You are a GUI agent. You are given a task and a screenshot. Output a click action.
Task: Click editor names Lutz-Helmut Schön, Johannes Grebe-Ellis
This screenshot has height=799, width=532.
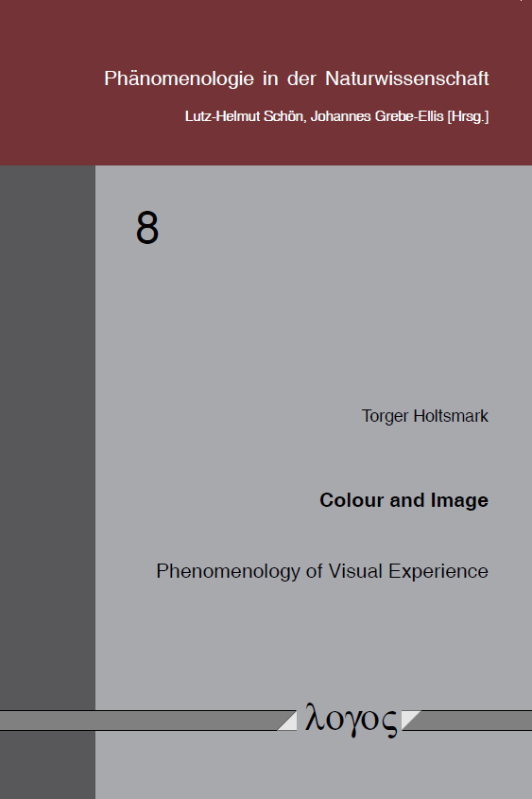click(x=314, y=116)
